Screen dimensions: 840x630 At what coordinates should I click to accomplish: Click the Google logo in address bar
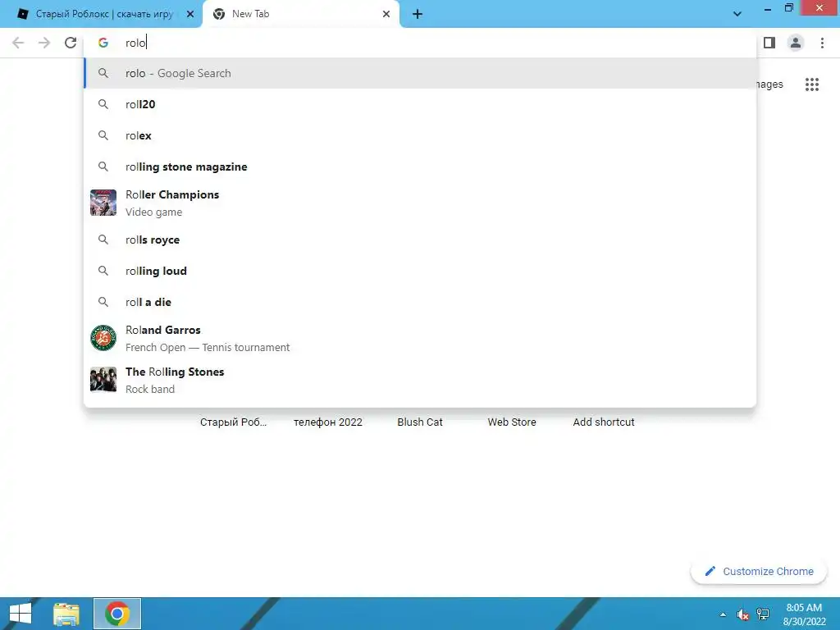click(103, 43)
